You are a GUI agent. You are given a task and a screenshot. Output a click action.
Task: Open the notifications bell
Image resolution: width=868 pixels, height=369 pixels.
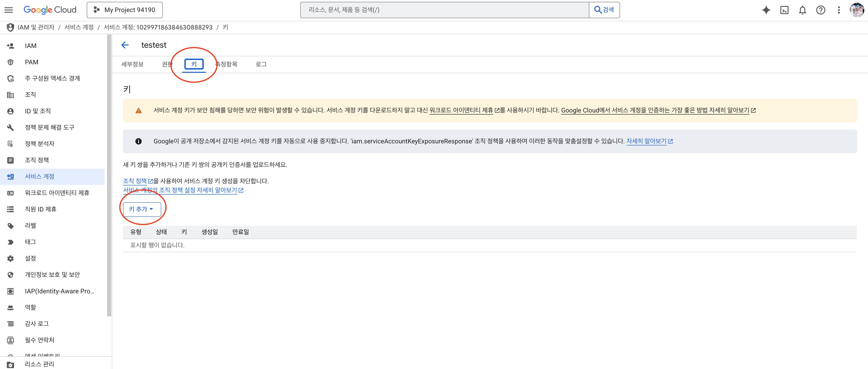(x=802, y=10)
